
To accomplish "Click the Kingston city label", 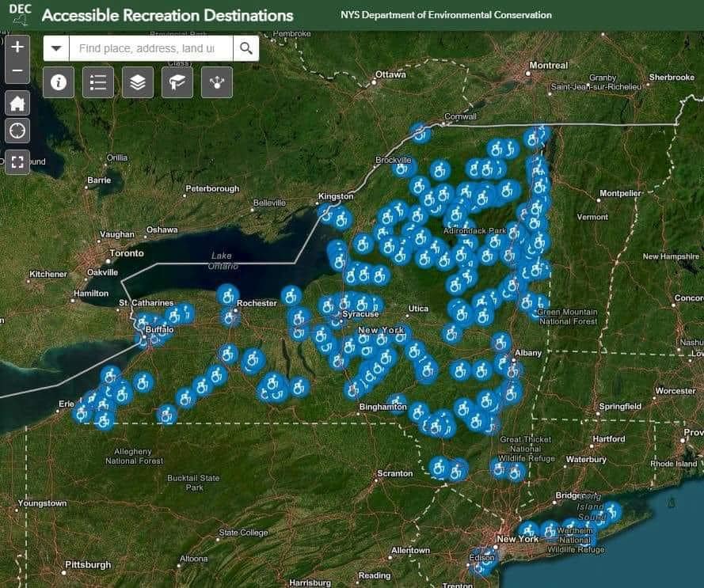I will pyautogui.click(x=336, y=196).
